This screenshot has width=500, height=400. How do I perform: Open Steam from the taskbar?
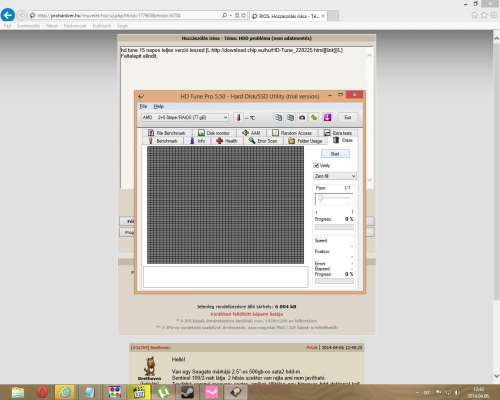(x=187, y=392)
